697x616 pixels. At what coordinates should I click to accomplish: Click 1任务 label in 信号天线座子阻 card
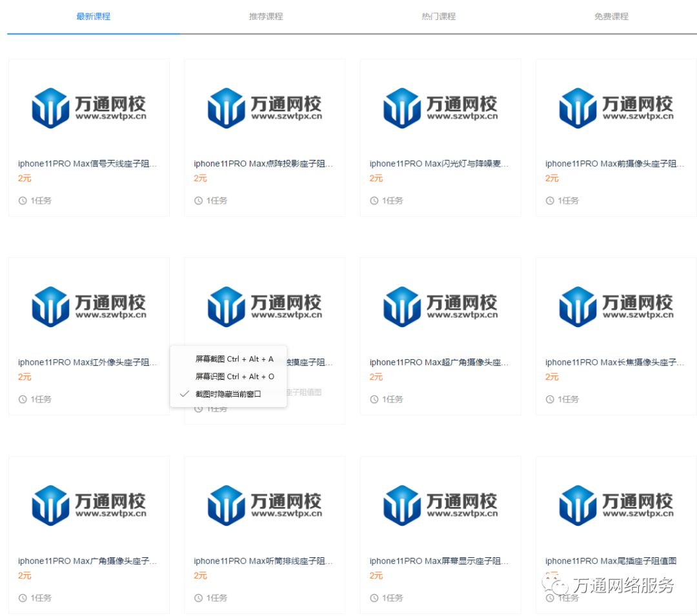pyautogui.click(x=41, y=201)
